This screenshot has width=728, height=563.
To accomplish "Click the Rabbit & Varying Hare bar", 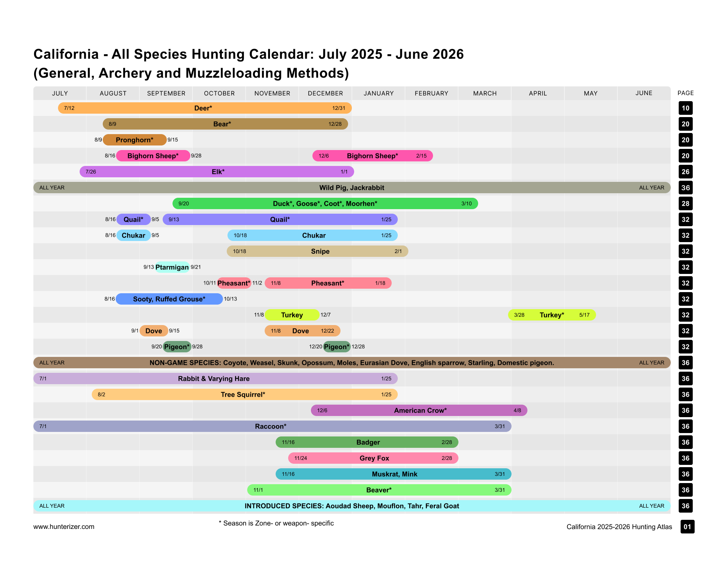I will pos(215,378).
